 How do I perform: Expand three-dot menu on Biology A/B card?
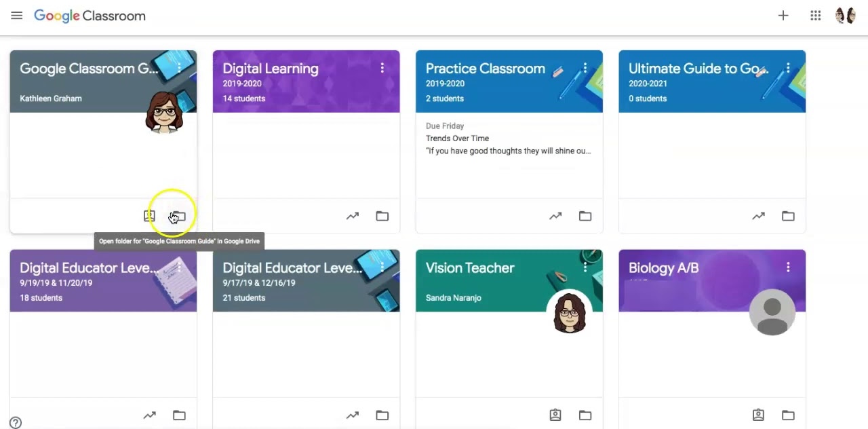(788, 267)
